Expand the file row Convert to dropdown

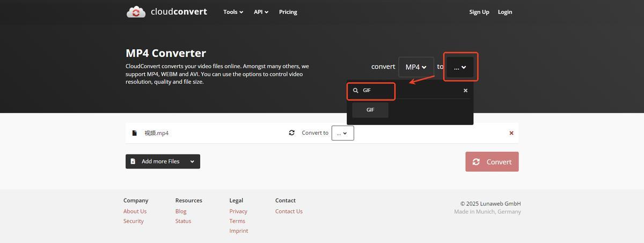coord(342,133)
